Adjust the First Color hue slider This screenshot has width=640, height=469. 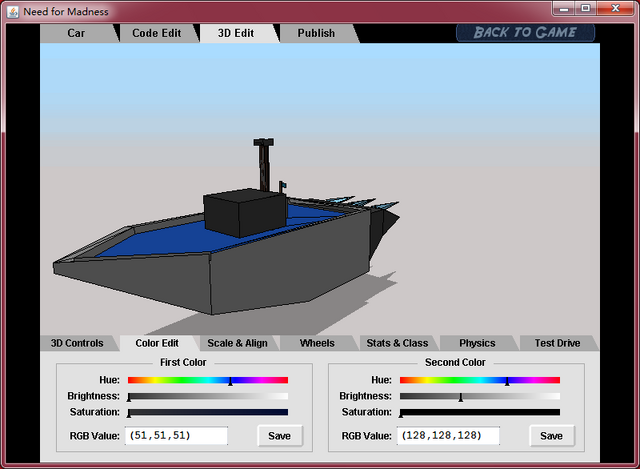click(x=208, y=380)
